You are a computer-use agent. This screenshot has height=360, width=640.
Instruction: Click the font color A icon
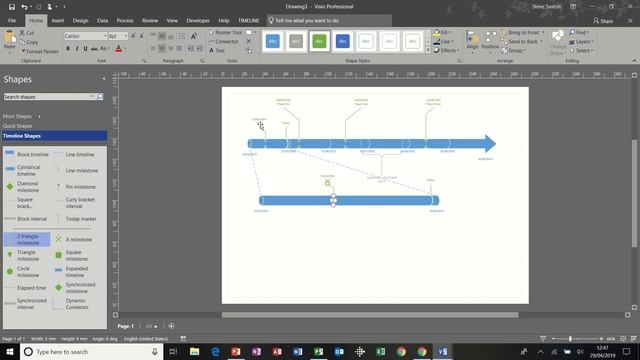pos(118,49)
